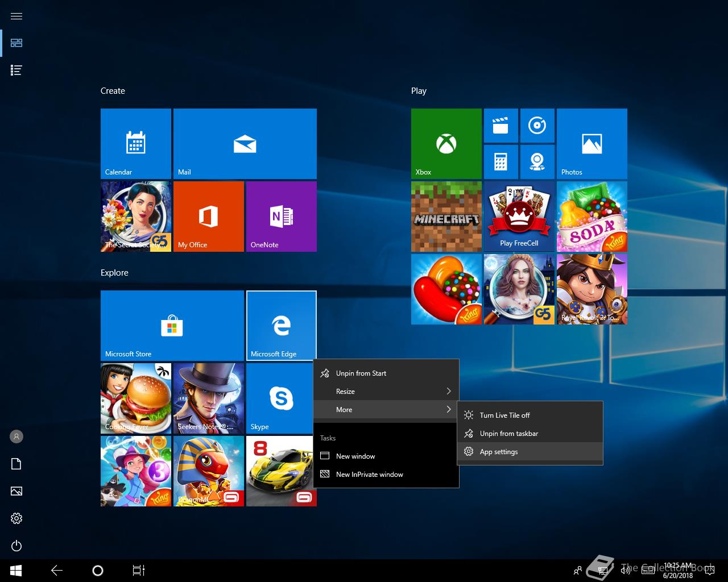Launch the Cooking Fever tile
The image size is (728, 582).
(x=136, y=398)
